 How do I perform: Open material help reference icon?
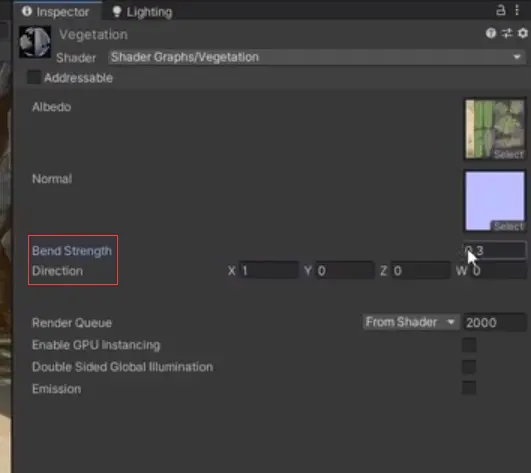[x=491, y=33]
